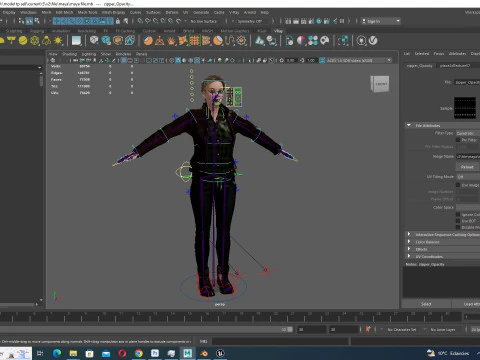480x360 pixels.
Task: Click the lock icon in status line
Action: (118, 21)
